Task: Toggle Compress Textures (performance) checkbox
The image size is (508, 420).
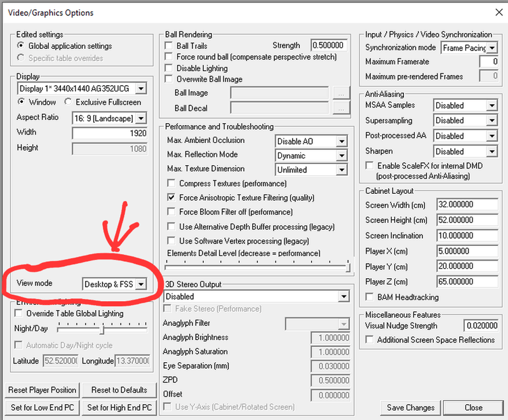Action: tap(171, 184)
